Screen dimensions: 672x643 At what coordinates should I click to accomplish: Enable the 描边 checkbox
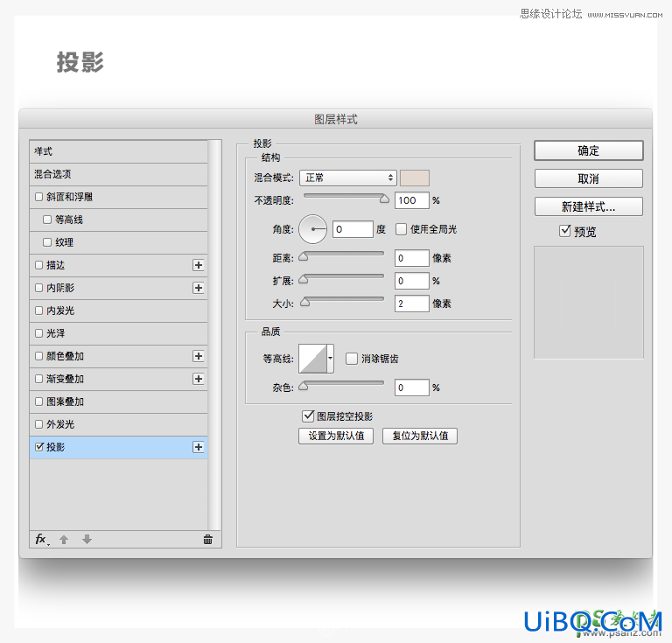click(x=39, y=265)
